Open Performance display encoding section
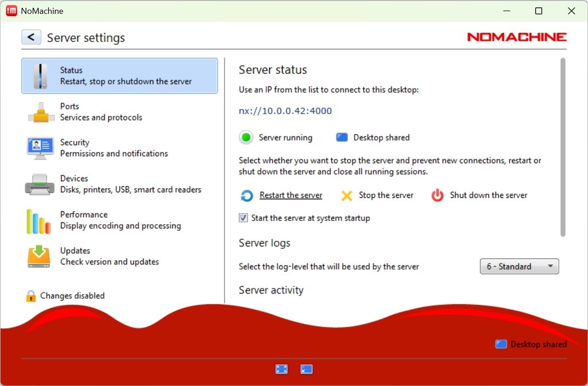Viewport: 588px width, 386px height. point(119,220)
